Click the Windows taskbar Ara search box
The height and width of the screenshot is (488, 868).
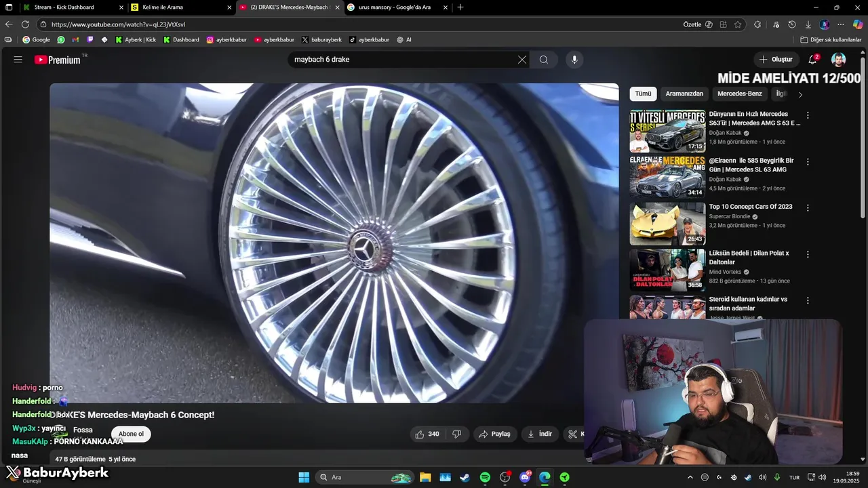coord(365,477)
